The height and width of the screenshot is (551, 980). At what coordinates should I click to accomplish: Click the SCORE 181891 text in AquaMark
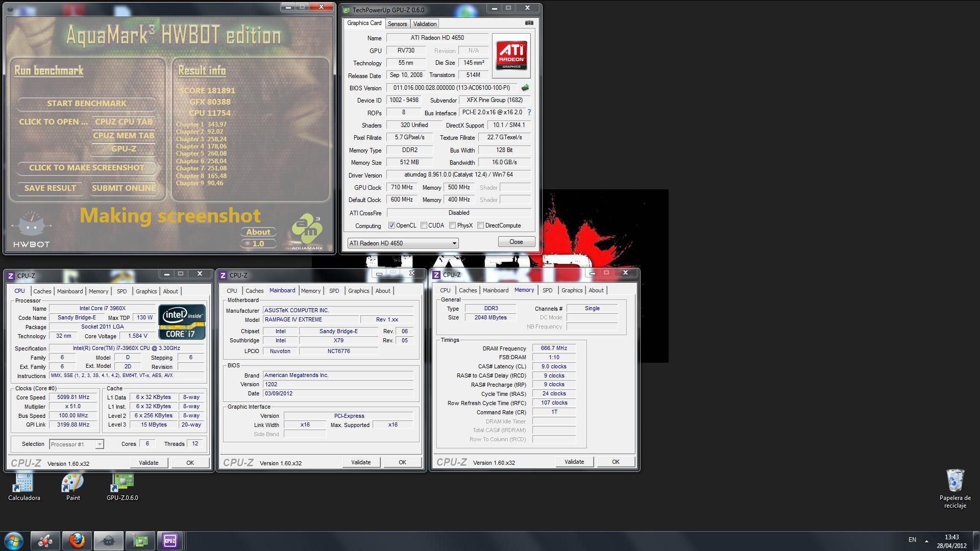(x=207, y=90)
